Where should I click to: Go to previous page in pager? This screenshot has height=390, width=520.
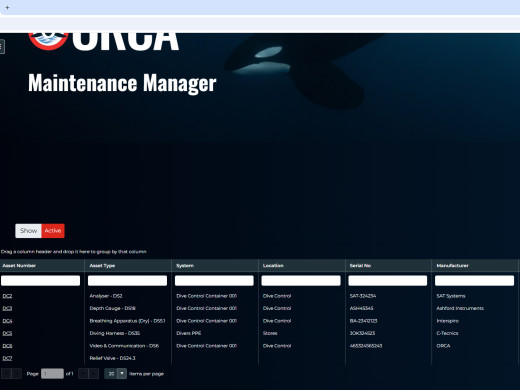pos(17,374)
